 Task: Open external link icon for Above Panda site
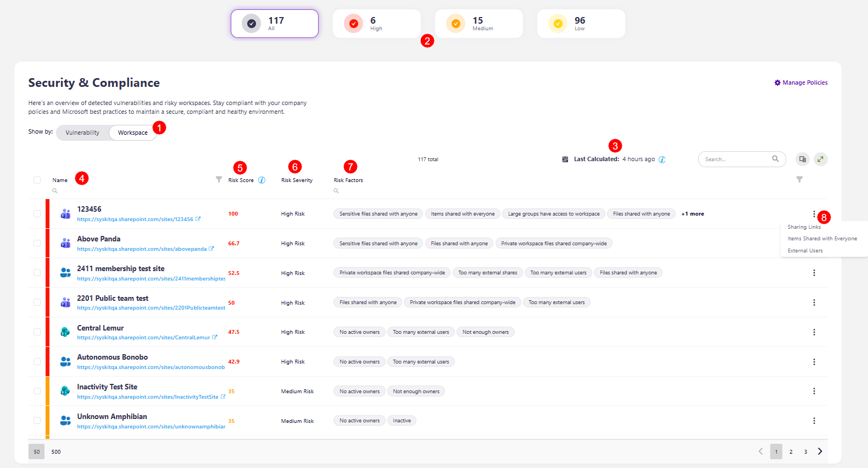[x=212, y=249]
